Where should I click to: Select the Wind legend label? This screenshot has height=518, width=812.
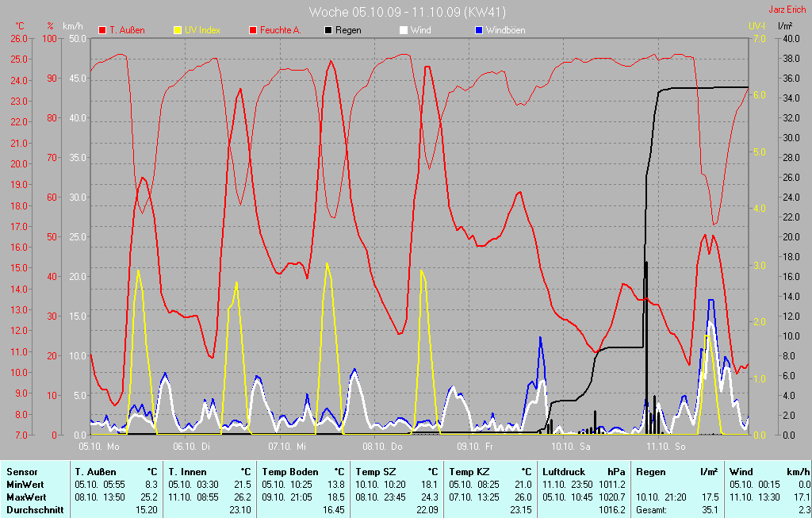[x=420, y=30]
